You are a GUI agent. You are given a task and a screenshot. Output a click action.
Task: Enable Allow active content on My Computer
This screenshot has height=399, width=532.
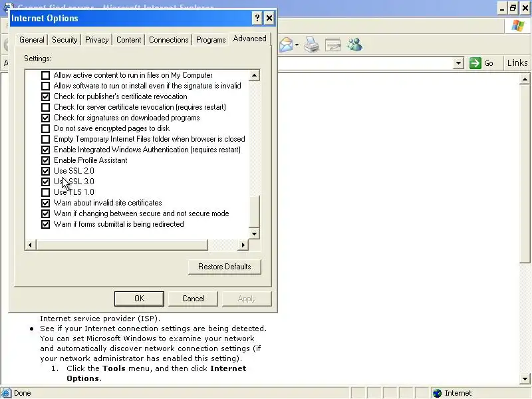pyautogui.click(x=45, y=75)
